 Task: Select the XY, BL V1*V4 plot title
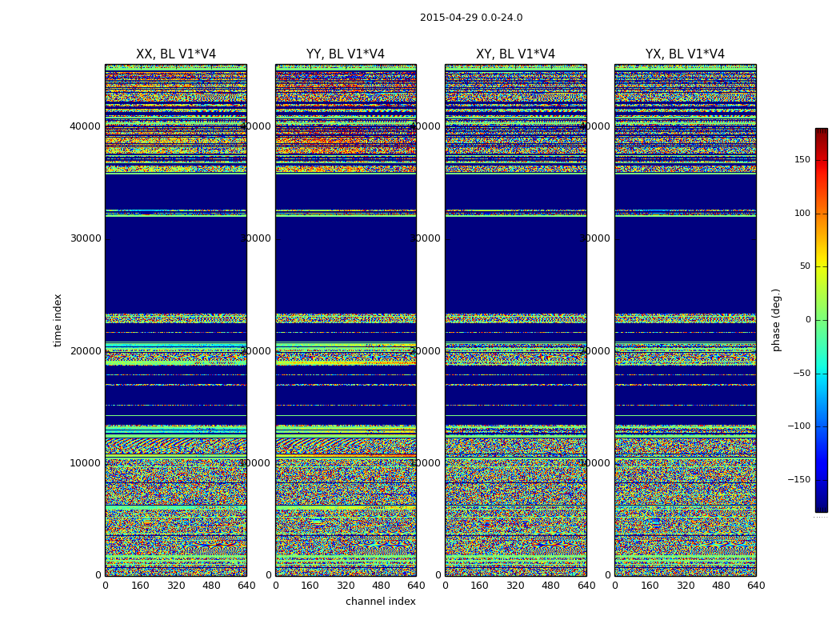(x=515, y=54)
